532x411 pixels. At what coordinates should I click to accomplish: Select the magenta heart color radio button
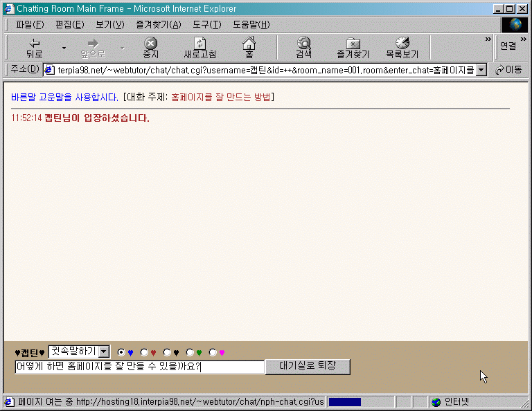tap(213, 352)
